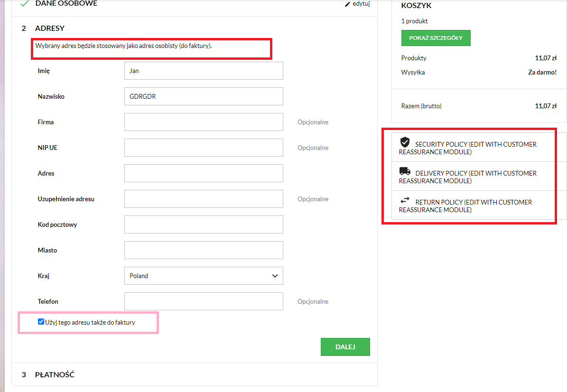Click into the Nazwisko text field
This screenshot has width=567, height=392.
coord(204,96)
